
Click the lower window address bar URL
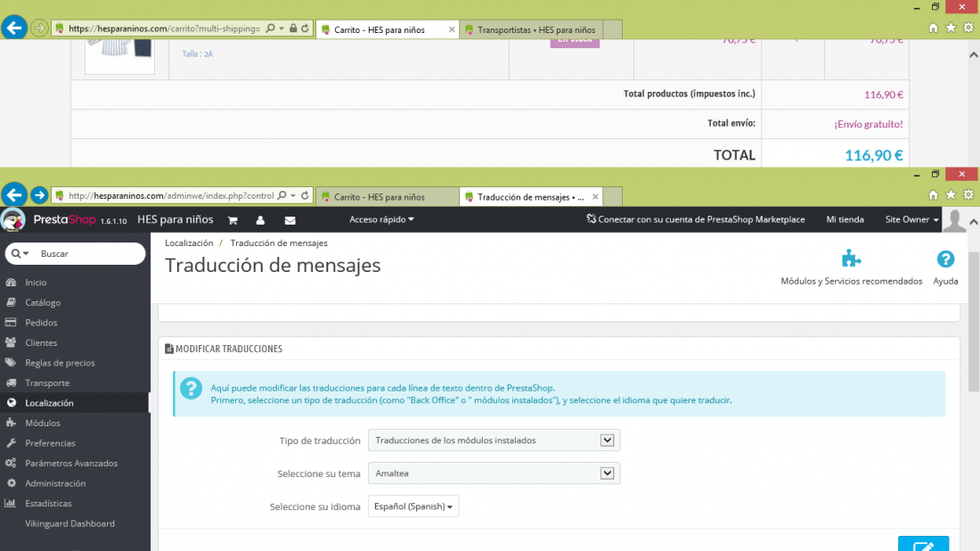click(x=171, y=196)
